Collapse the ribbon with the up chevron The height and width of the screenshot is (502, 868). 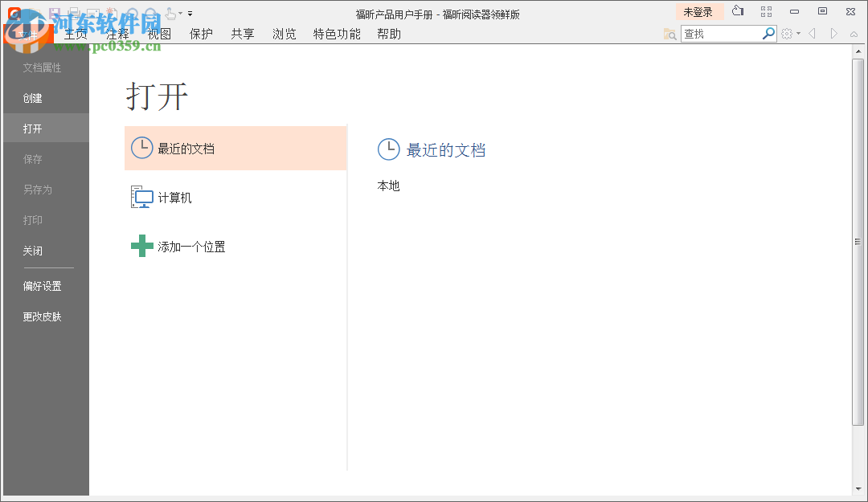point(854,35)
